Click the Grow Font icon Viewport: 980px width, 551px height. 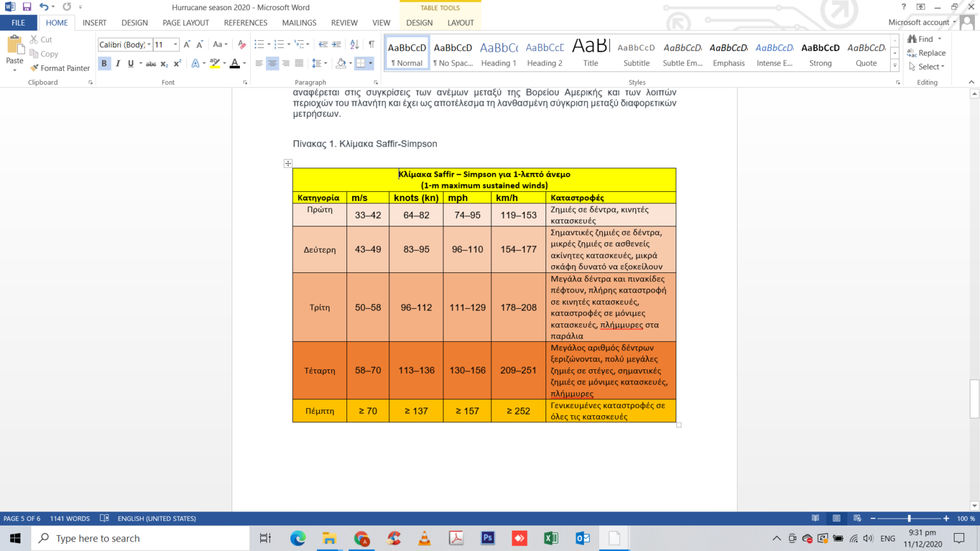(x=187, y=45)
